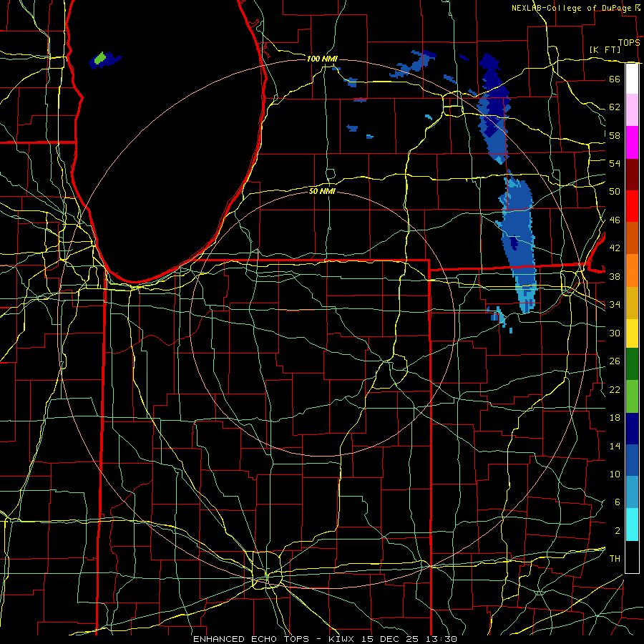Click the "NEXLAB-College of DuPage" credit text
644x644 pixels.
click(x=572, y=8)
